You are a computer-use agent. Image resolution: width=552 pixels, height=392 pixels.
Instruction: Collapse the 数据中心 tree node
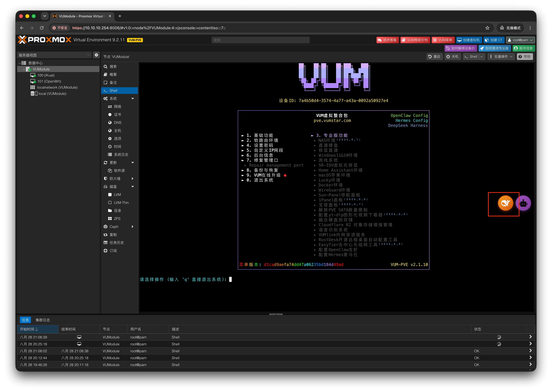(x=20, y=63)
